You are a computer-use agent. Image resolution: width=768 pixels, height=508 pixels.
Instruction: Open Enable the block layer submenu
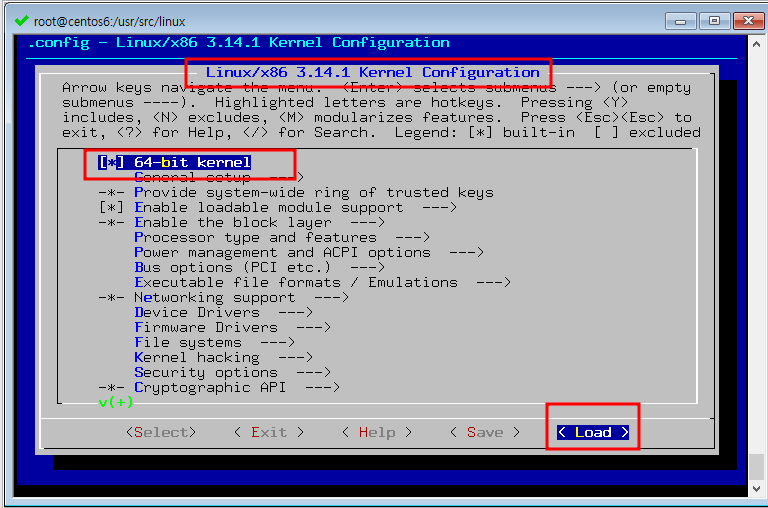(x=260, y=222)
